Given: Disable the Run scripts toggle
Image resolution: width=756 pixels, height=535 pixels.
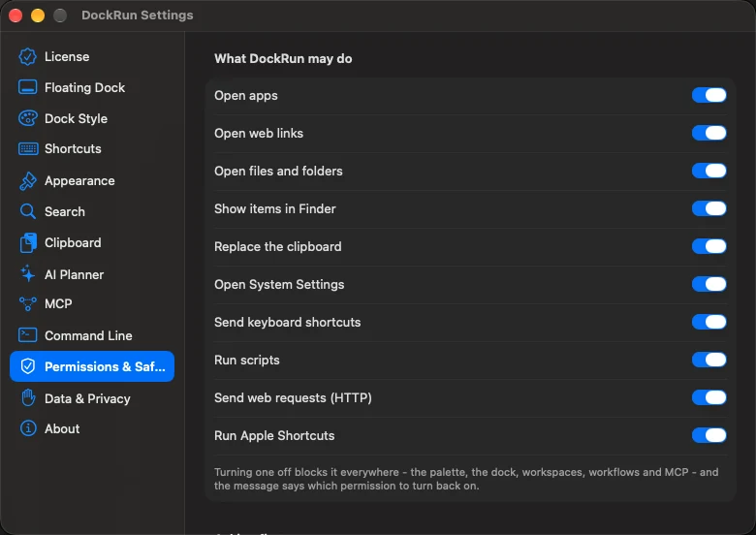Looking at the screenshot, I should [x=709, y=360].
